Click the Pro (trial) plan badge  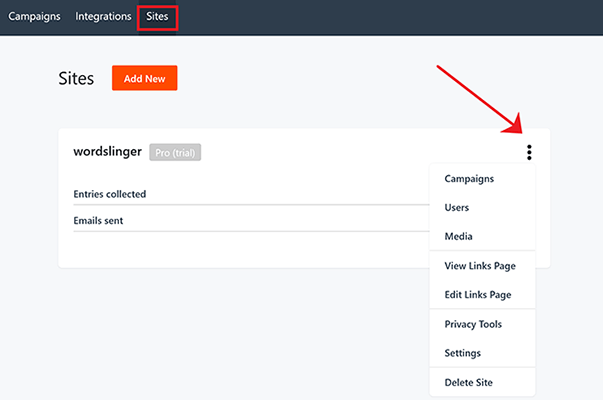click(x=175, y=152)
